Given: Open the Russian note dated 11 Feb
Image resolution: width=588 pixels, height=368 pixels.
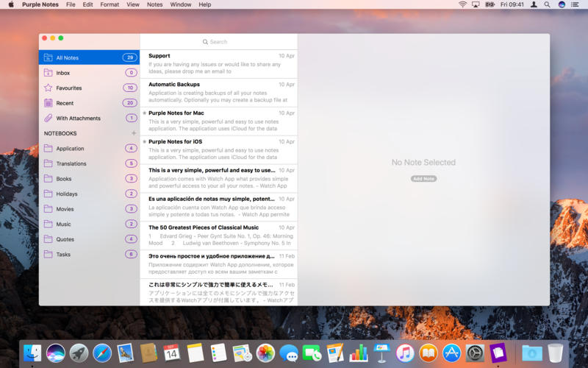Looking at the screenshot, I should pos(218,264).
